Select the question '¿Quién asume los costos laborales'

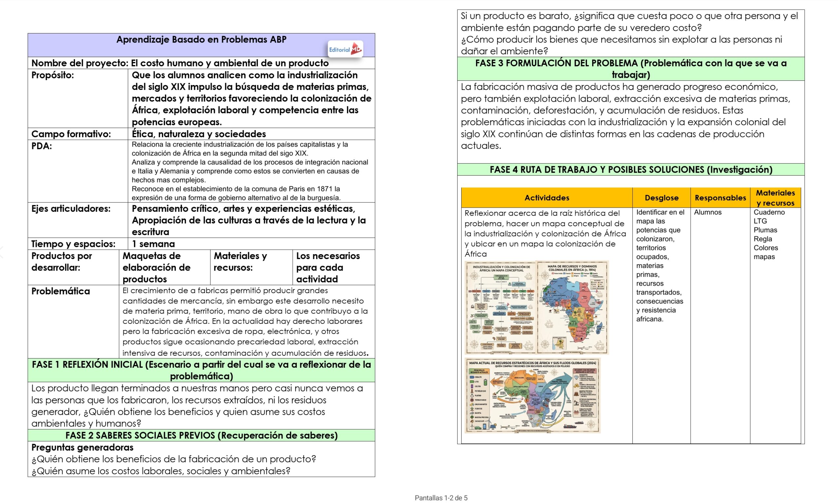(x=161, y=471)
